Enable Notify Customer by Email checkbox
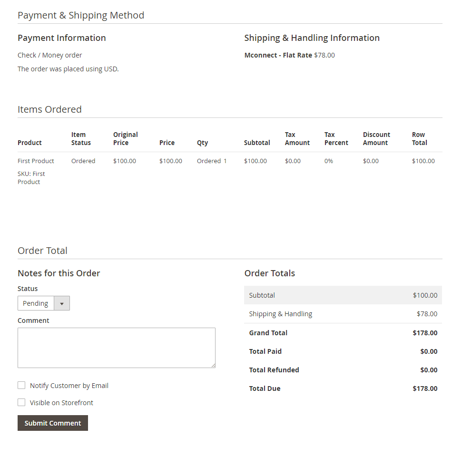Image resolution: width=452 pixels, height=476 pixels. [21, 386]
